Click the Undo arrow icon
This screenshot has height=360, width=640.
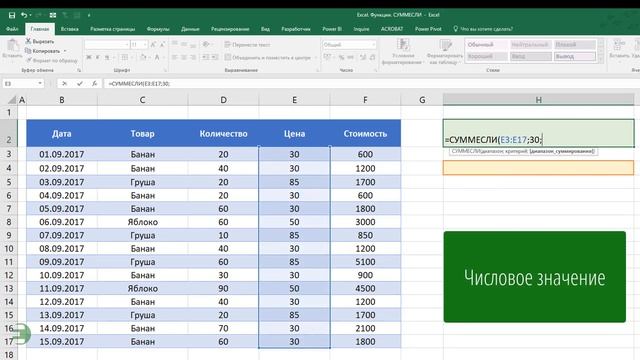[x=24, y=15]
